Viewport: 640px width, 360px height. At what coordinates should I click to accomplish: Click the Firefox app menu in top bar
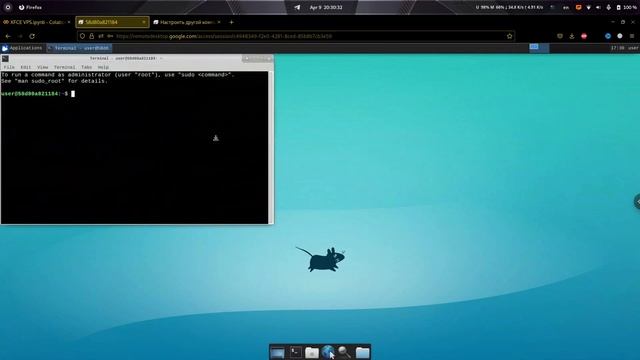30,7
